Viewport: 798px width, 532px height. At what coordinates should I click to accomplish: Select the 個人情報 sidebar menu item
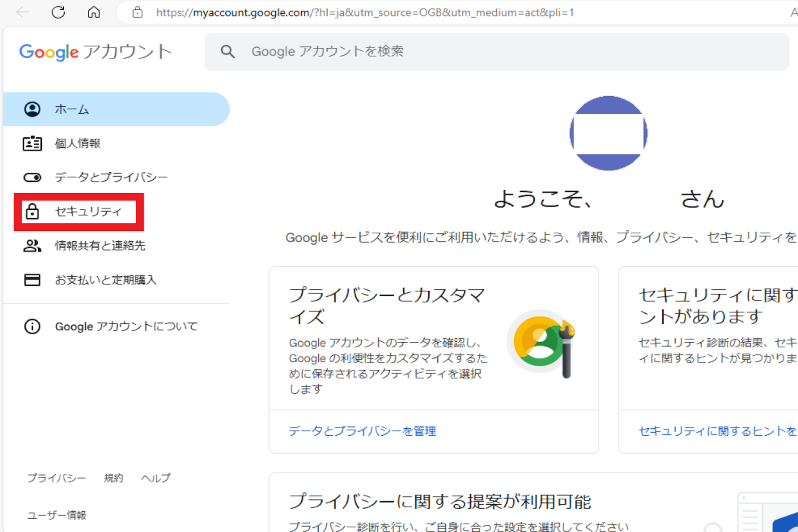click(78, 143)
